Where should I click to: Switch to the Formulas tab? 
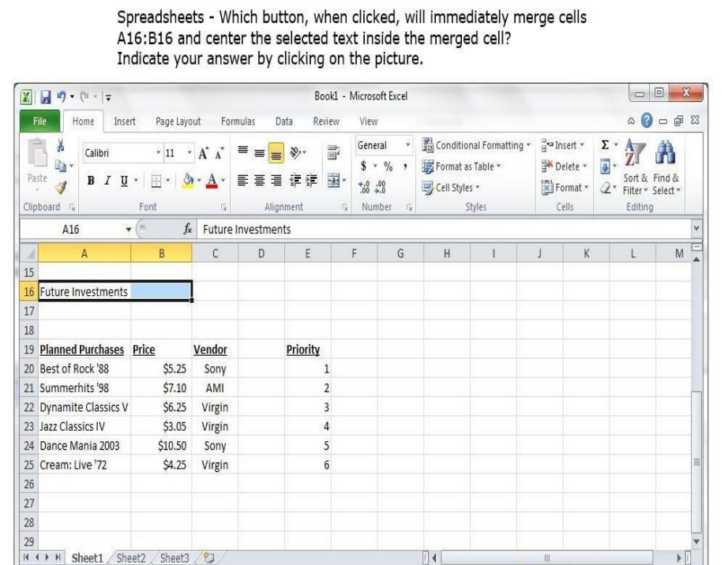point(238,122)
